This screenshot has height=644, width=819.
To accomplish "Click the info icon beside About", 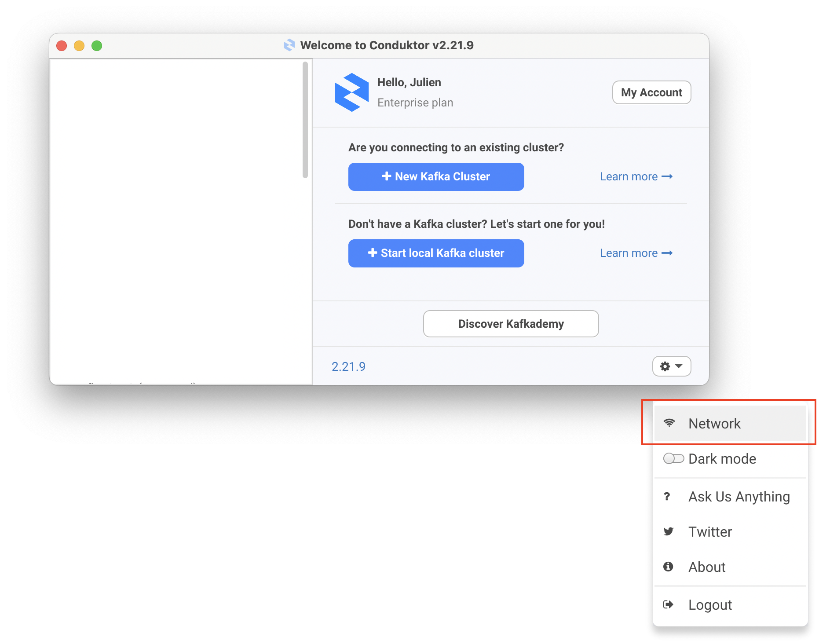I will [x=668, y=567].
